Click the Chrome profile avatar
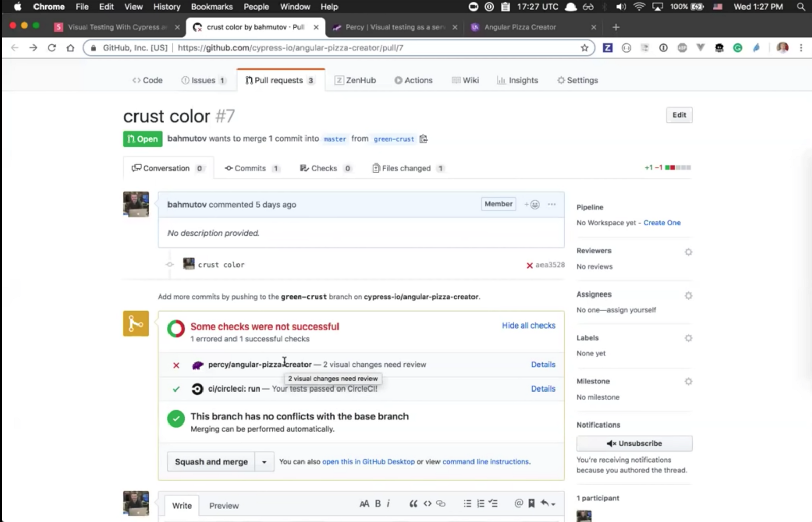Viewport: 812px width, 522px height. click(x=783, y=48)
